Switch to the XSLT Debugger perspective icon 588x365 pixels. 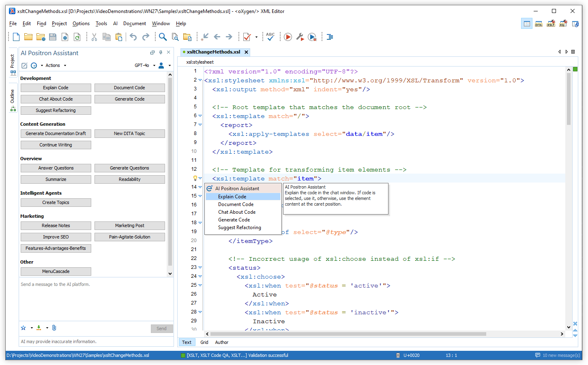pyautogui.click(x=551, y=24)
